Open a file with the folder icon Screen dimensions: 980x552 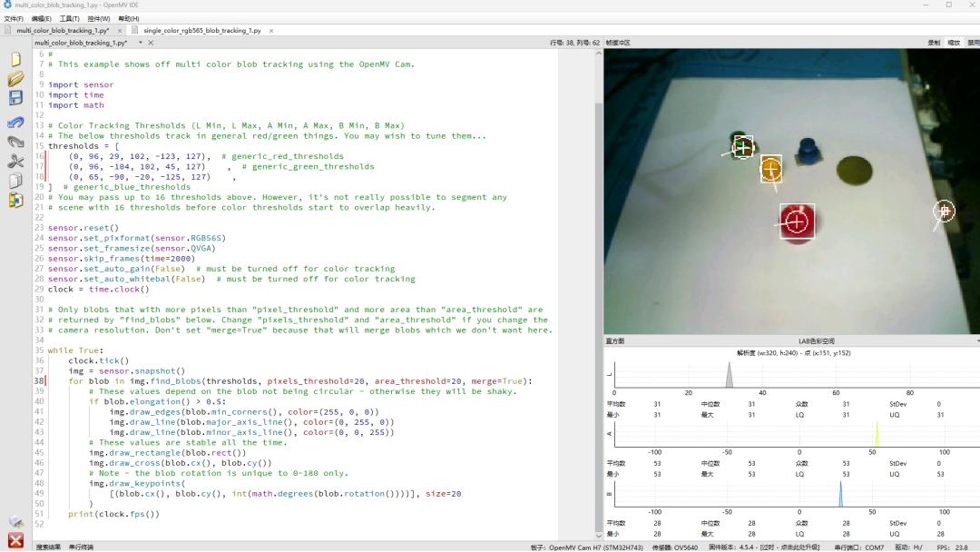pyautogui.click(x=15, y=79)
